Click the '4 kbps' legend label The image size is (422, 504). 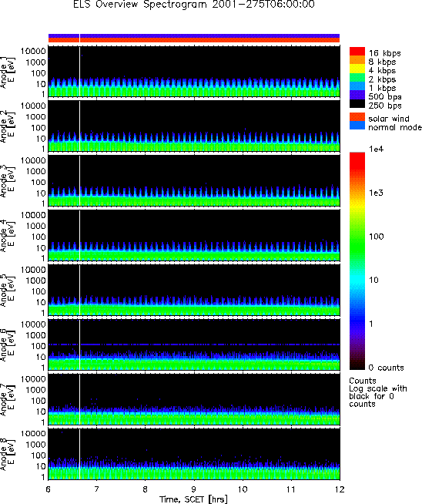pos(382,71)
